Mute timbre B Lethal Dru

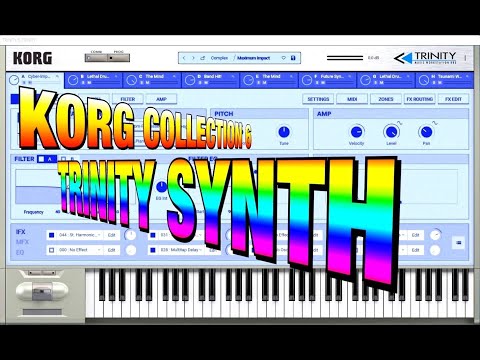coord(89,82)
